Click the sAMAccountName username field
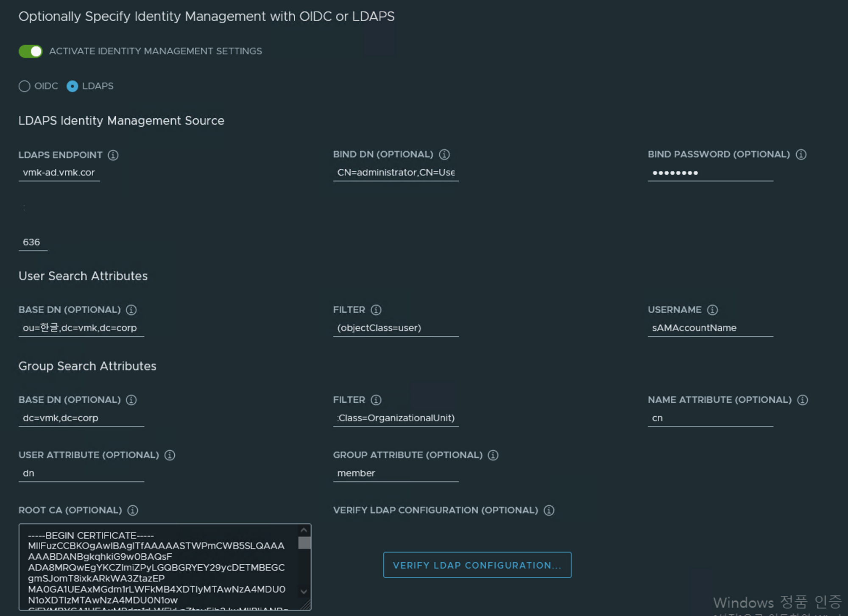The width and height of the screenshot is (848, 616). (x=710, y=328)
